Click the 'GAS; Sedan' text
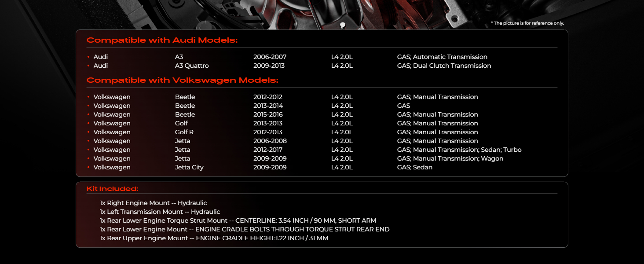 coord(415,168)
